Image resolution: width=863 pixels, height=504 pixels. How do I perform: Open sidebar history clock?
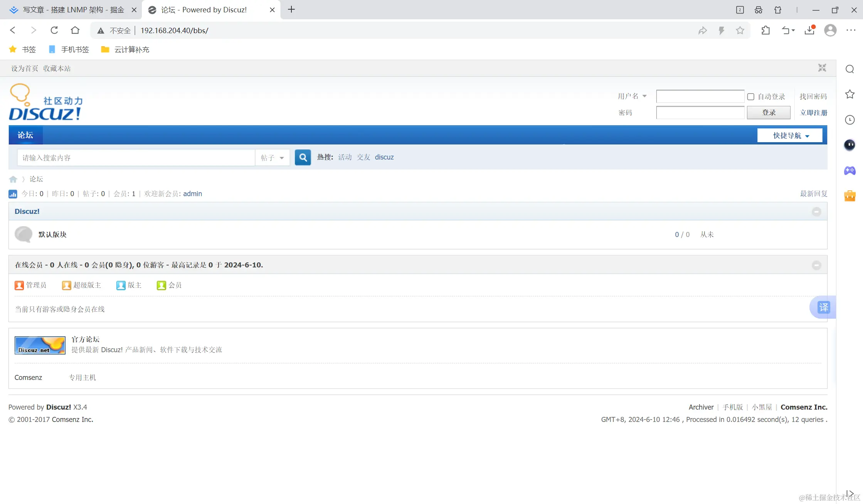coord(850,120)
